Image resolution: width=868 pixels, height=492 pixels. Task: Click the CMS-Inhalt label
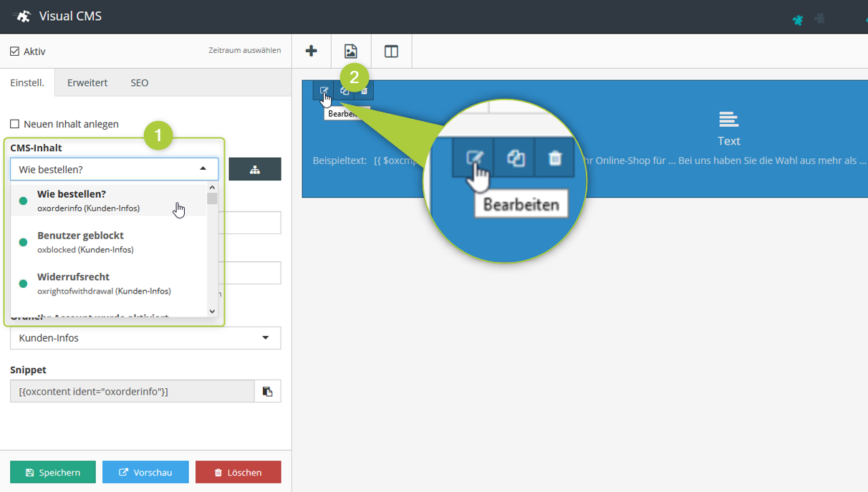[x=36, y=148]
